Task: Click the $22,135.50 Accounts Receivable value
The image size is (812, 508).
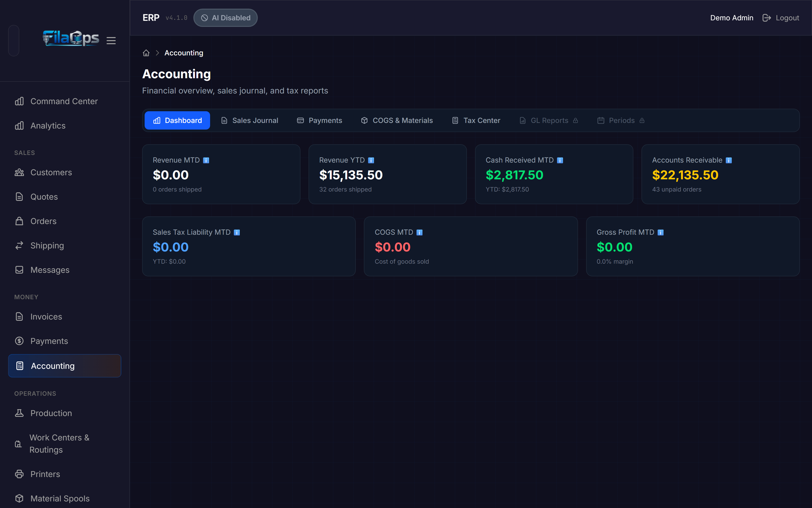Action: click(x=685, y=175)
